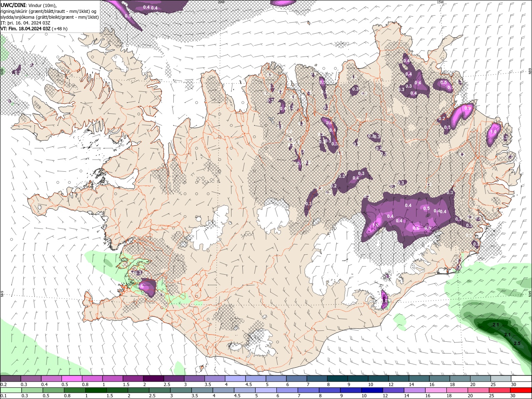532x399 pixels.
Task: Pick the bright pink 0.5–0.8 upper-scale swatch
Action: coord(71,378)
